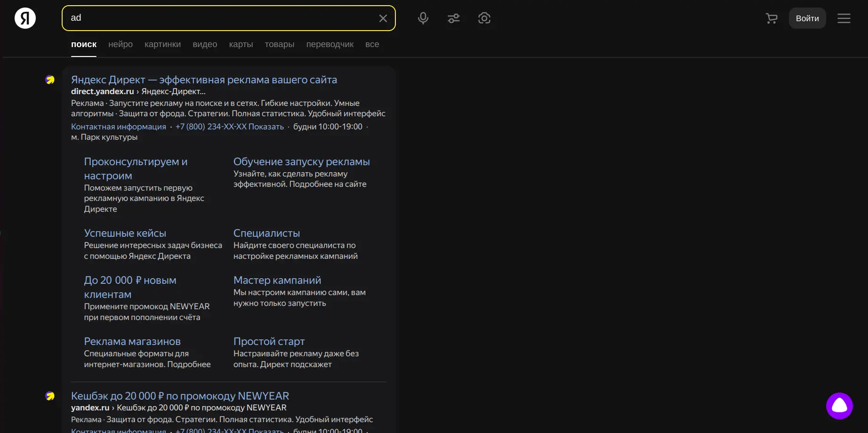The image size is (868, 433).
Task: Reveal the phone number under the Яндекс Директ result
Action: [230, 127]
